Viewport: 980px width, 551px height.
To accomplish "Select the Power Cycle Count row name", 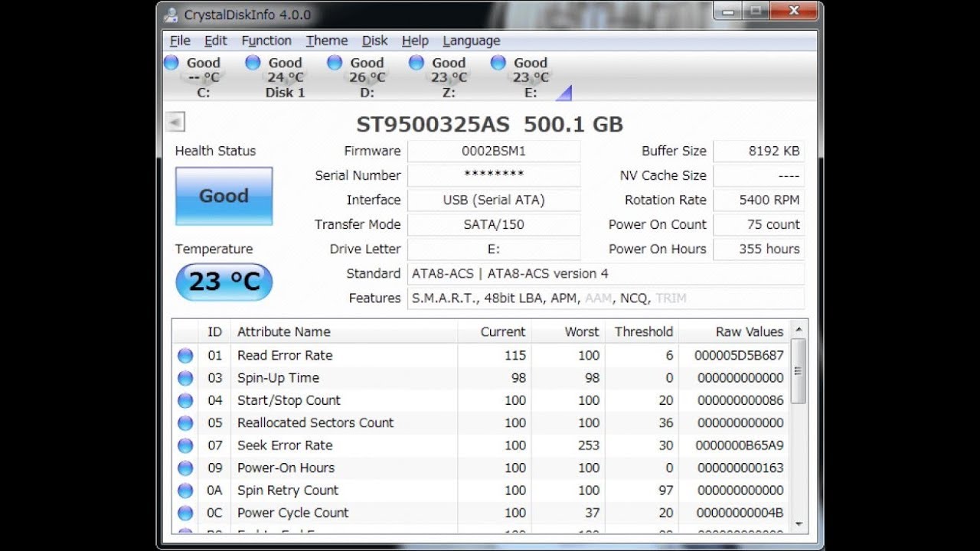I will (x=292, y=513).
